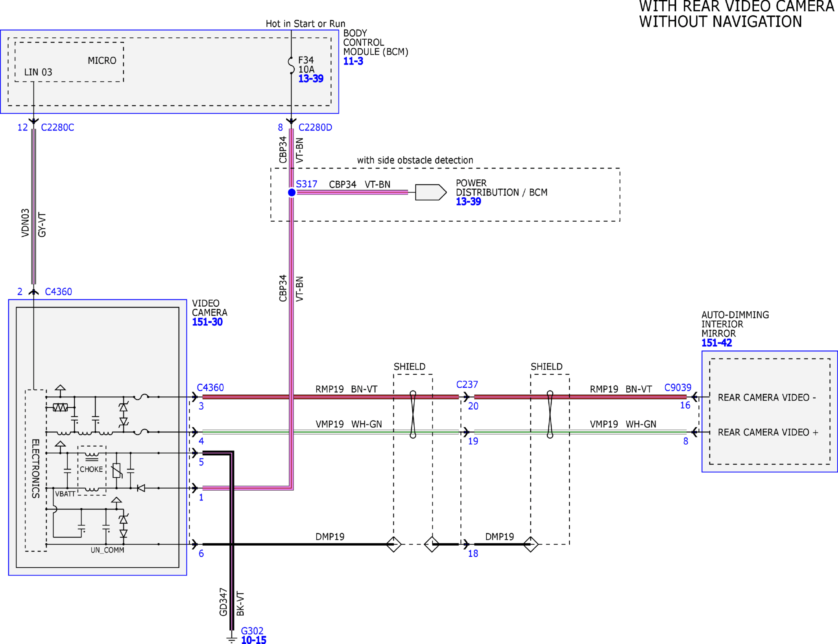Click pin number 20 at C237
The height and width of the screenshot is (644, 838).
[473, 406]
